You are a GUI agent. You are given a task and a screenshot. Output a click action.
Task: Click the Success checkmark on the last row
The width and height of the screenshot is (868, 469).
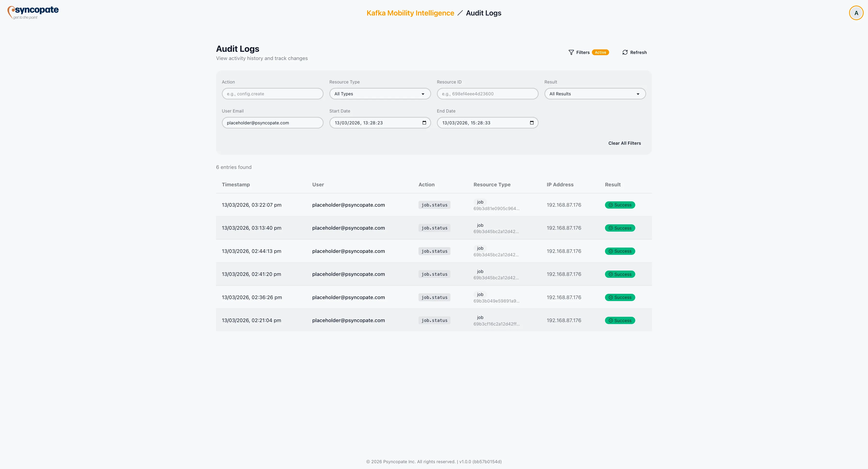[610, 320]
